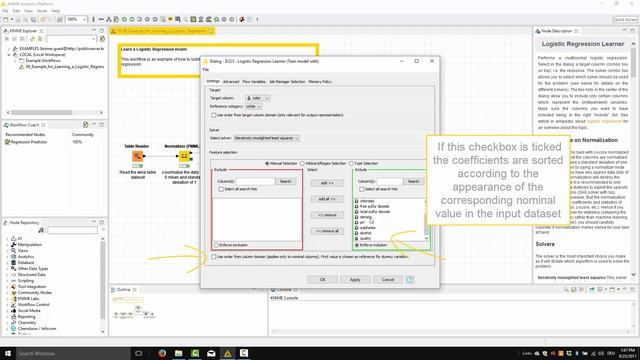Click the Cancel button
Viewport: 640px width, 360px height.
tap(388, 280)
